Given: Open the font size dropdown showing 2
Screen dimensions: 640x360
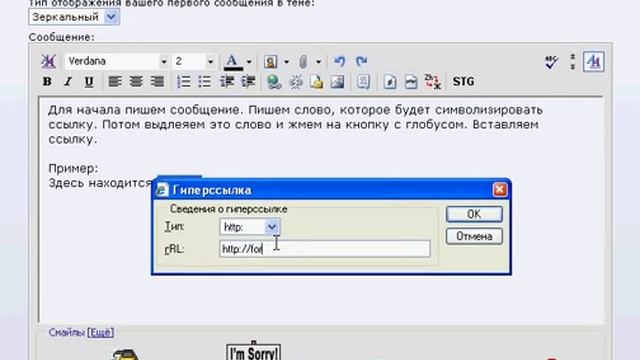Looking at the screenshot, I should [x=210, y=62].
